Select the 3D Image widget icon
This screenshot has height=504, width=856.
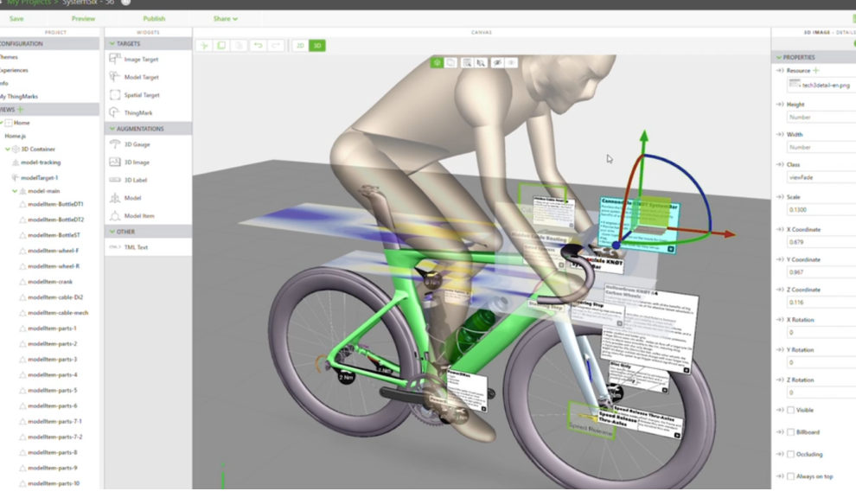(115, 162)
